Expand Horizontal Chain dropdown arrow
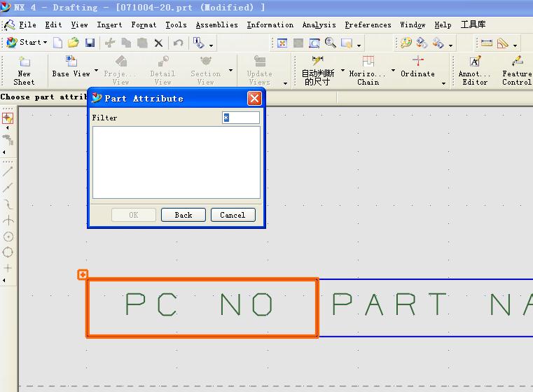 click(393, 70)
